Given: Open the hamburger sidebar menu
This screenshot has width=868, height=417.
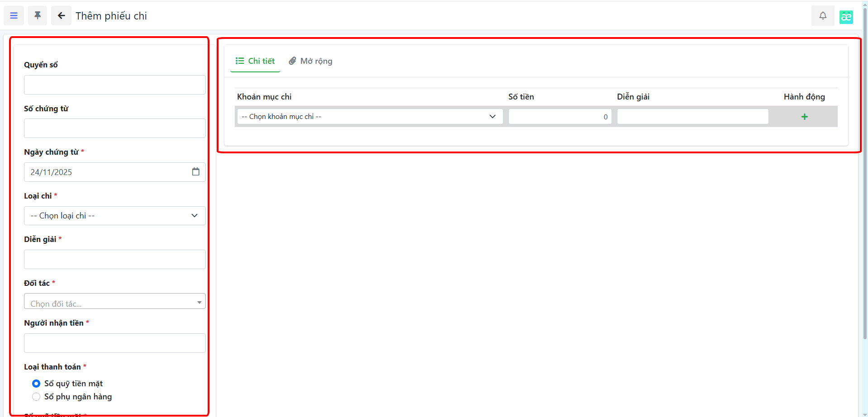Looking at the screenshot, I should coord(14,16).
